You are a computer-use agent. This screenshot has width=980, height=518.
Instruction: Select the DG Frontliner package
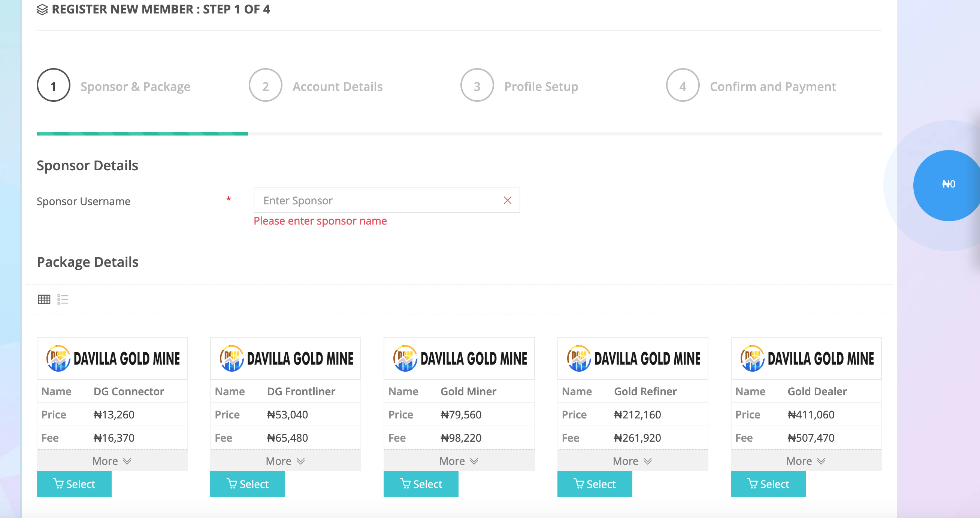pyautogui.click(x=247, y=484)
